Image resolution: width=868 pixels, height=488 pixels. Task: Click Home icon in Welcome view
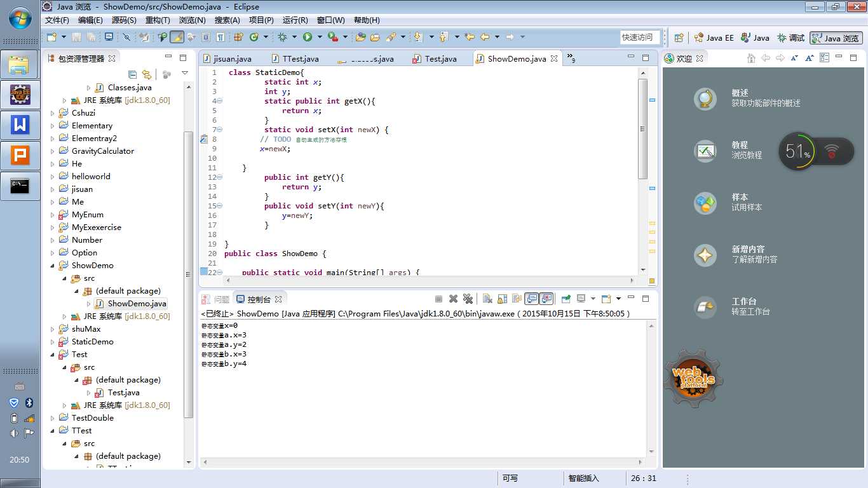tap(751, 58)
